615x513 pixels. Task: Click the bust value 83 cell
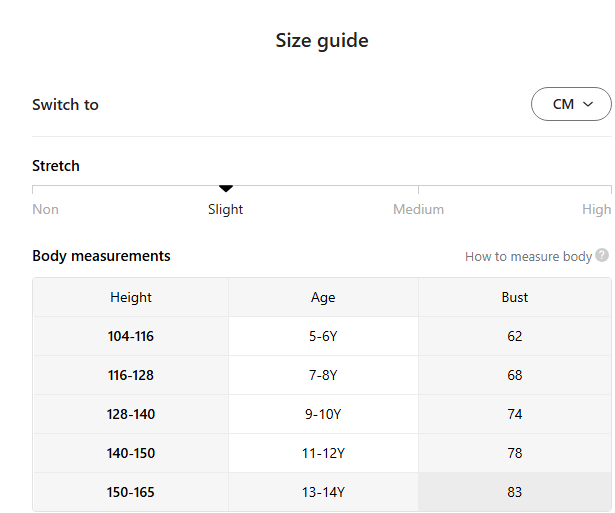coord(515,492)
